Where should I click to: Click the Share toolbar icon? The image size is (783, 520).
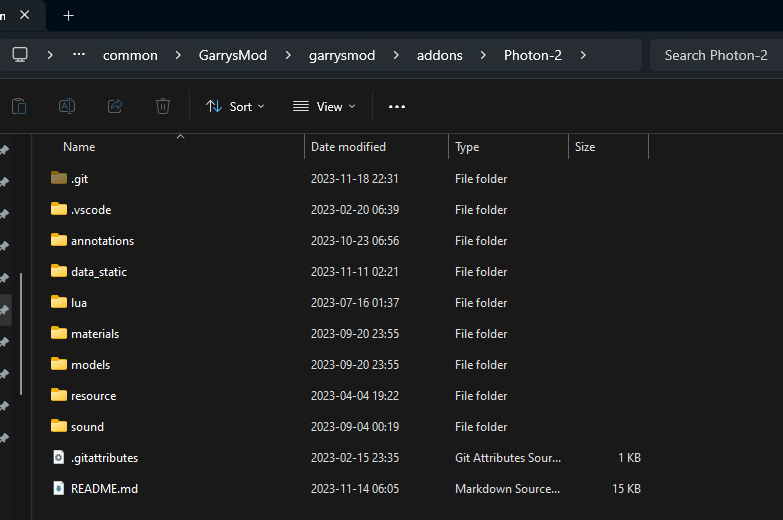(x=115, y=106)
